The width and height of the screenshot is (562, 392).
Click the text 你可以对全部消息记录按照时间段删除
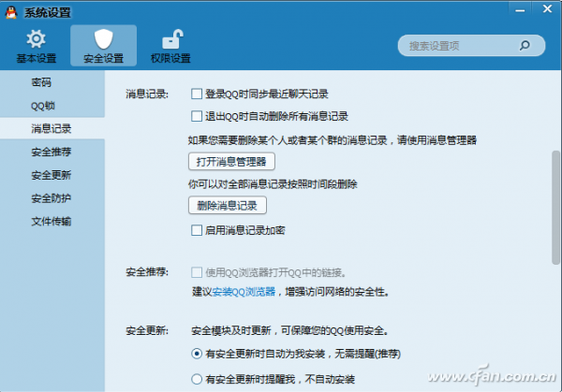point(273,184)
